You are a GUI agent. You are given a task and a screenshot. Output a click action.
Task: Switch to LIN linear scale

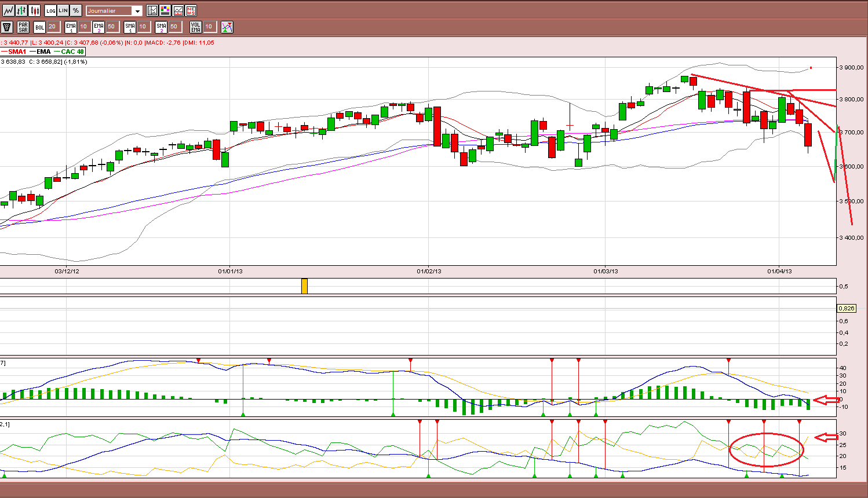coord(63,10)
